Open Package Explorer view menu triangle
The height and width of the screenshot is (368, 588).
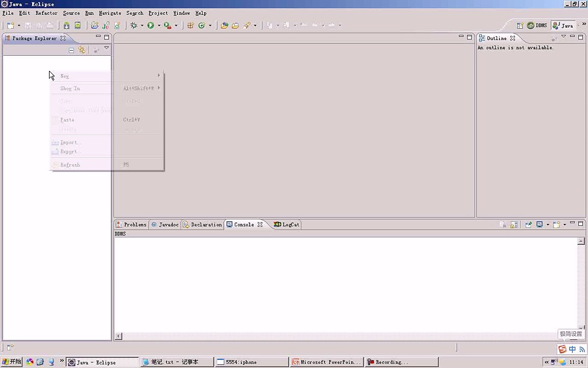click(x=106, y=49)
